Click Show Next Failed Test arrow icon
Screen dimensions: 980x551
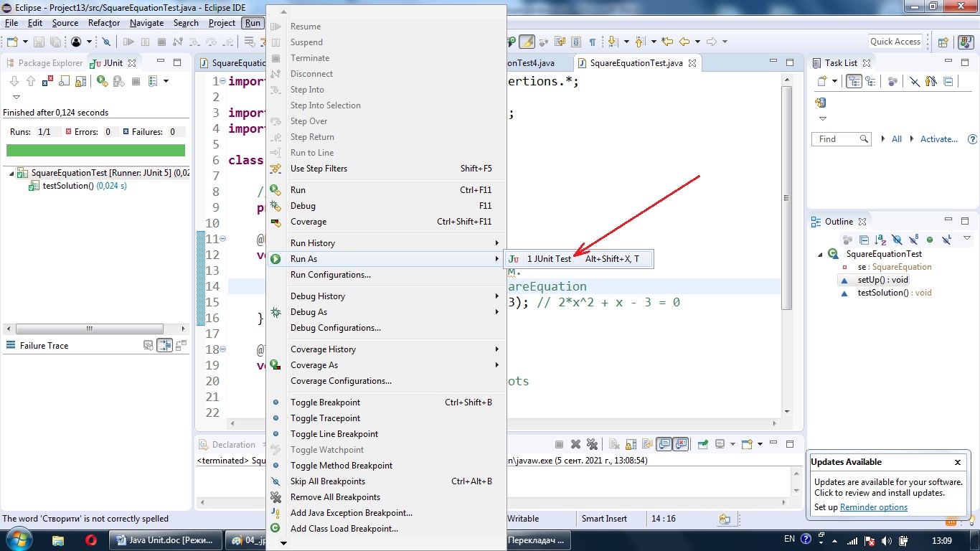14,81
